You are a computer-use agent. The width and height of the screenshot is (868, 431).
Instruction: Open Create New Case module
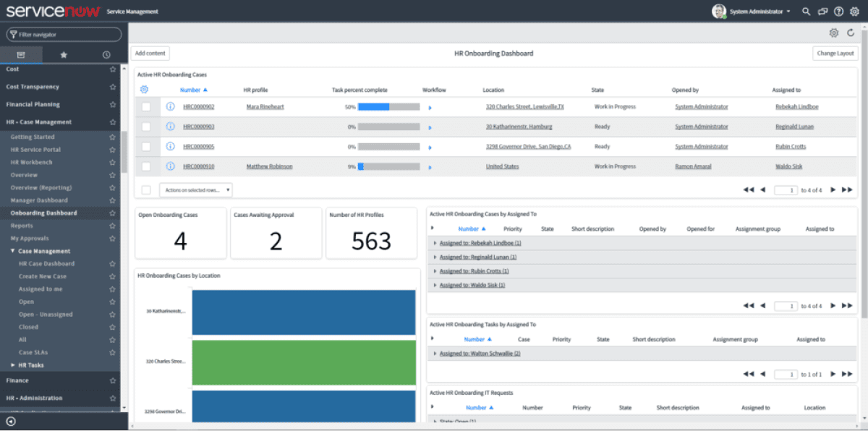coord(43,276)
